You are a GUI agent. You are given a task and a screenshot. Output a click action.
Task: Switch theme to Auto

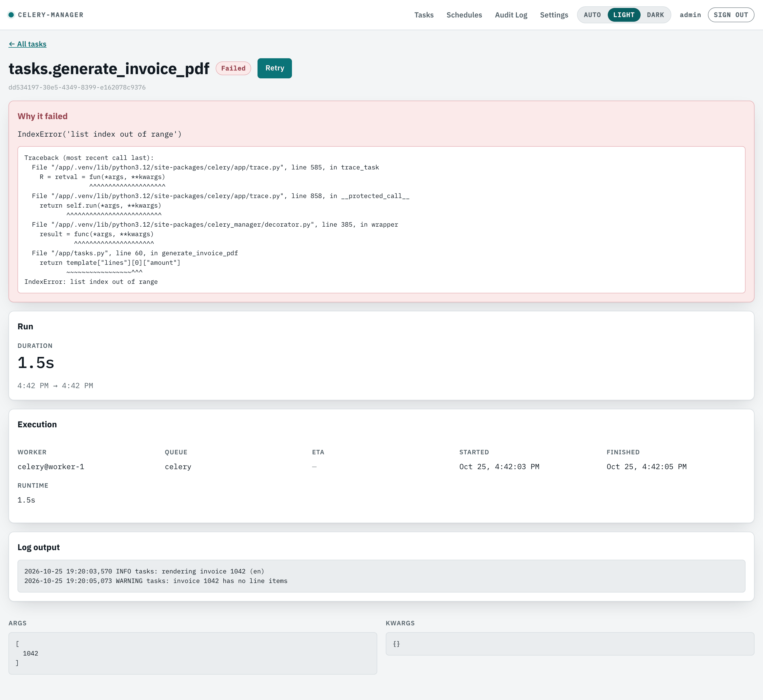tap(592, 15)
